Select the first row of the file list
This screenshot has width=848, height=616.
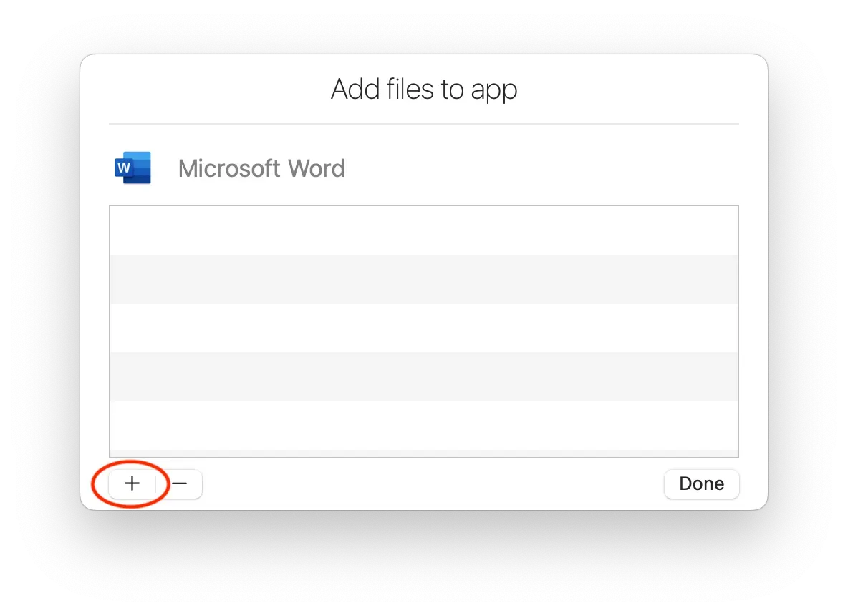point(423,231)
